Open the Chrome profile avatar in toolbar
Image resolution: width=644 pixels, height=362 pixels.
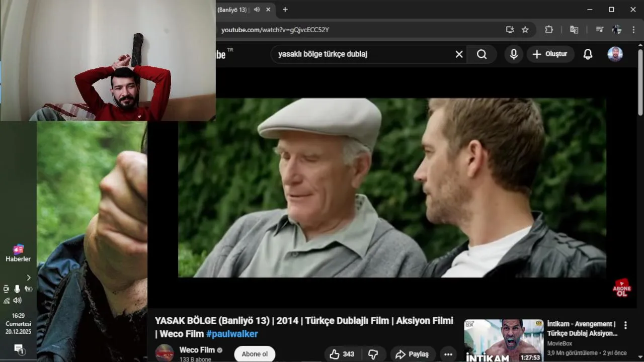coord(616,30)
